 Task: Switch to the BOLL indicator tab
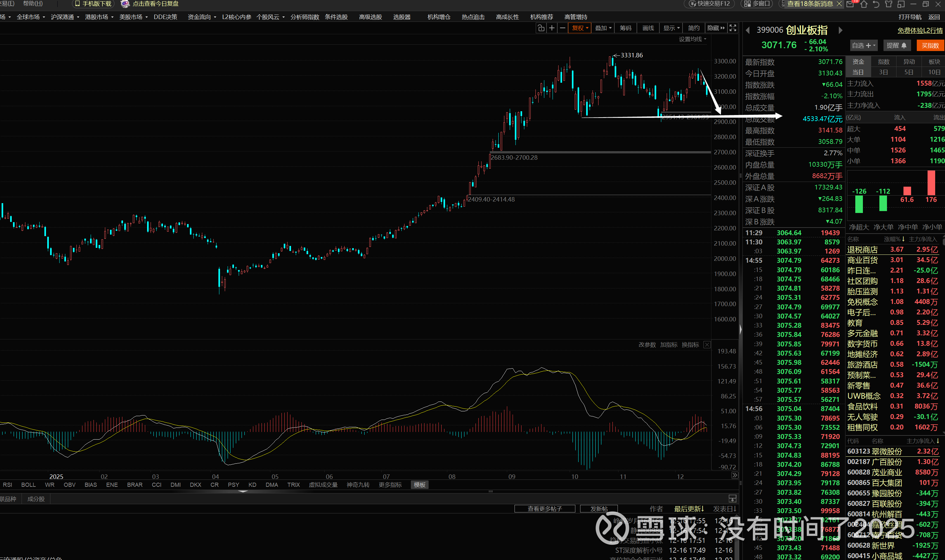click(28, 485)
